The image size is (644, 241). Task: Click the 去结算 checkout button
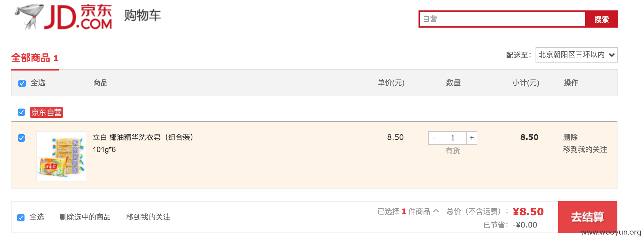pos(587,217)
